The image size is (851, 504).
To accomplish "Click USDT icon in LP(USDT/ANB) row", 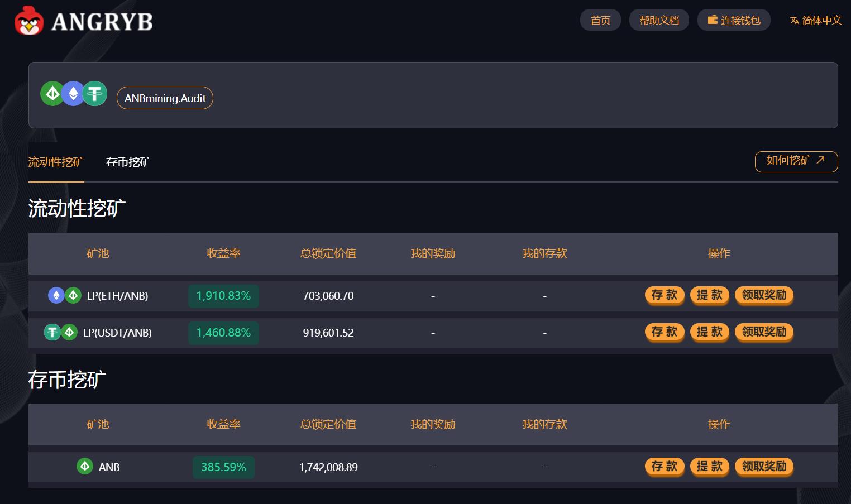I will coord(52,332).
